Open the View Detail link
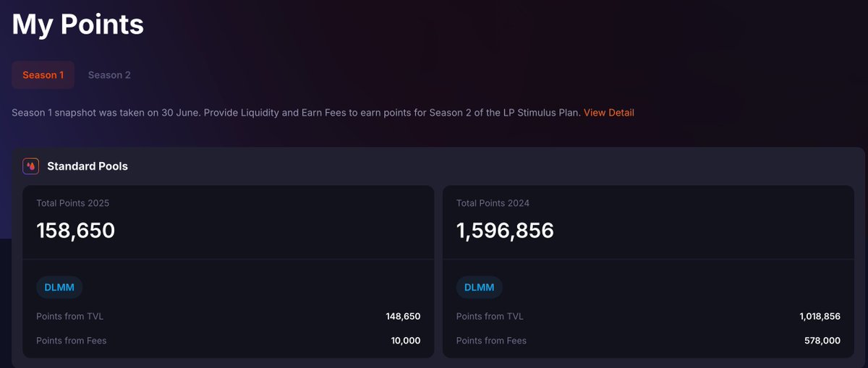 click(609, 113)
